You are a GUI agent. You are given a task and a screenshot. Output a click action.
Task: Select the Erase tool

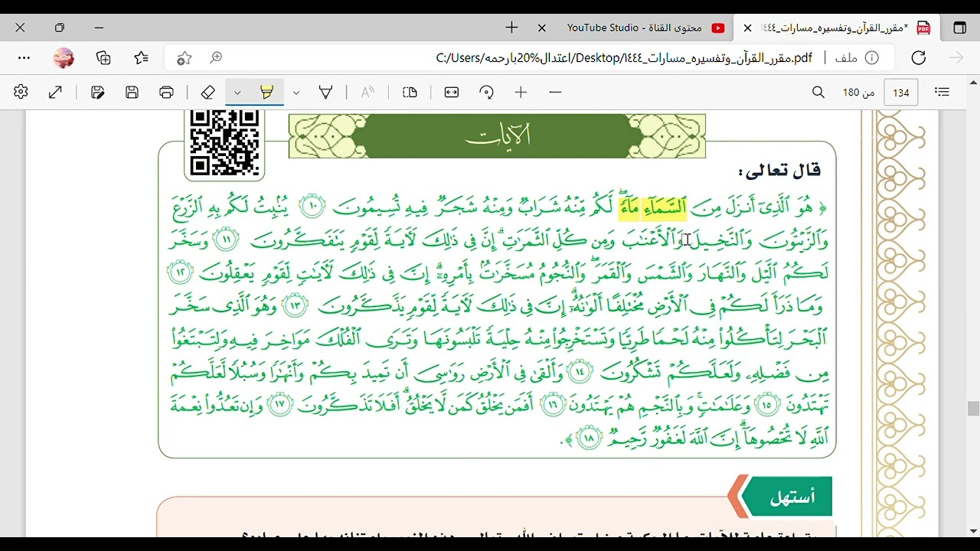207,92
